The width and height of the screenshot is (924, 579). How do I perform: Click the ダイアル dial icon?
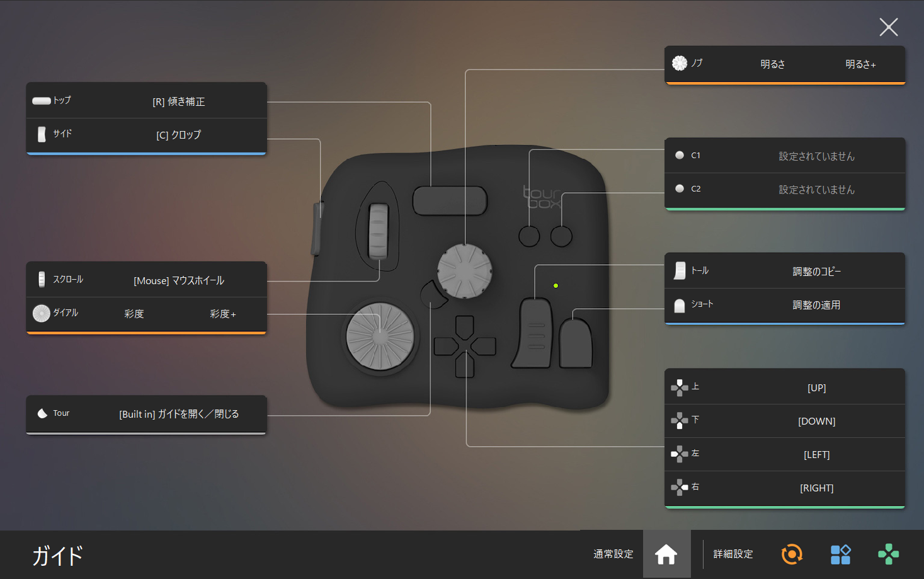(x=42, y=313)
